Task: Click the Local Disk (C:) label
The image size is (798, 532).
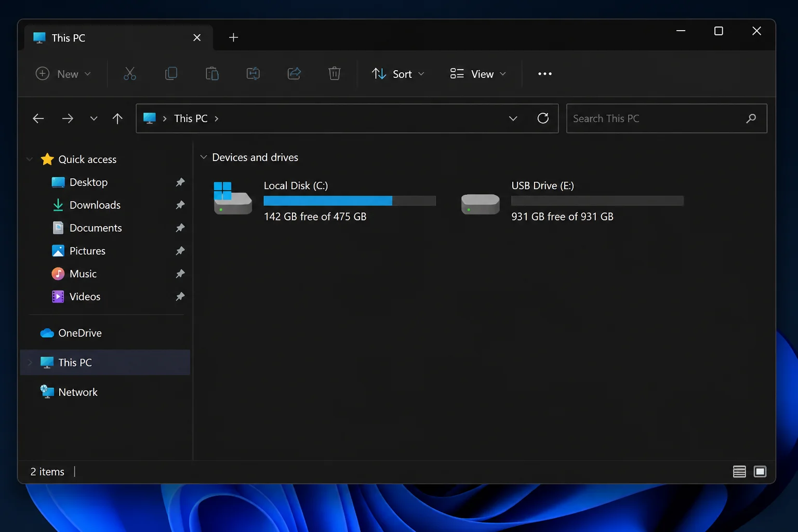Action: (x=296, y=185)
